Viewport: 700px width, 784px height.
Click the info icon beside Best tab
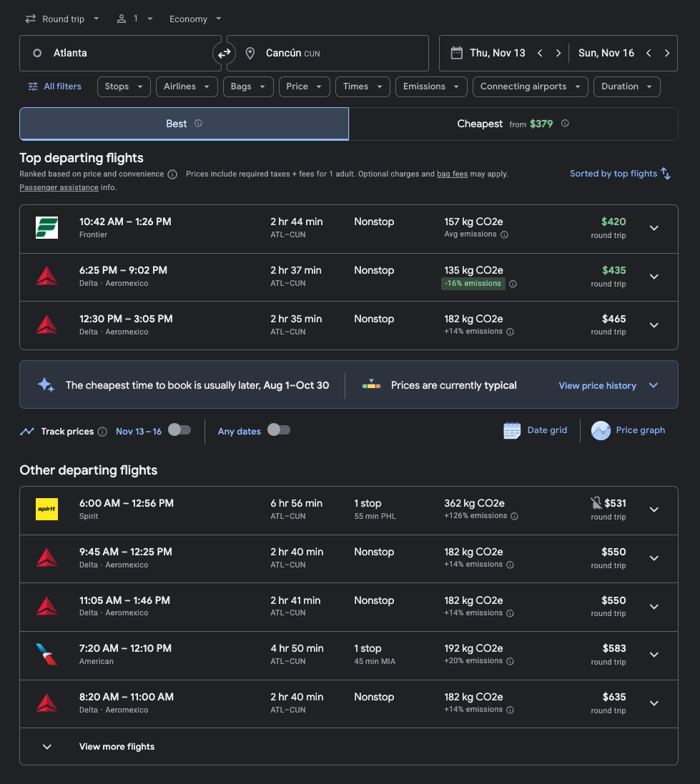pos(198,124)
